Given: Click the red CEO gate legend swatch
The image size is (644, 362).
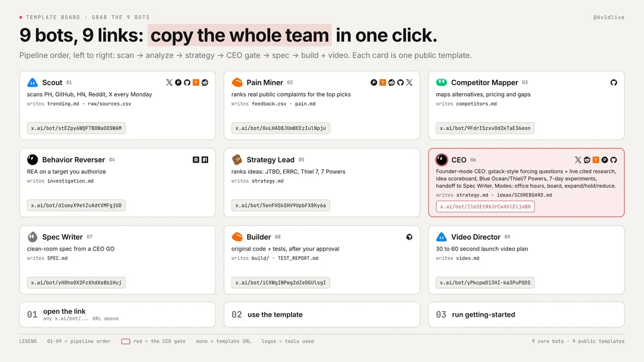Looking at the screenshot, I should click(x=126, y=342).
